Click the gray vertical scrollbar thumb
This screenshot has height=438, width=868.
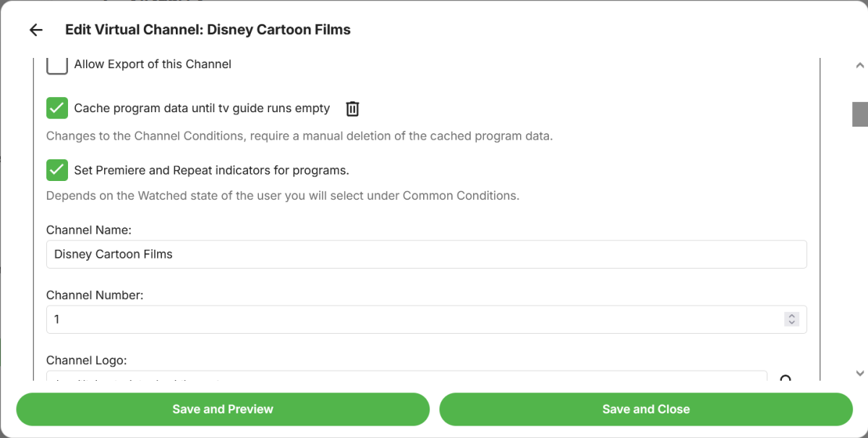coord(859,114)
